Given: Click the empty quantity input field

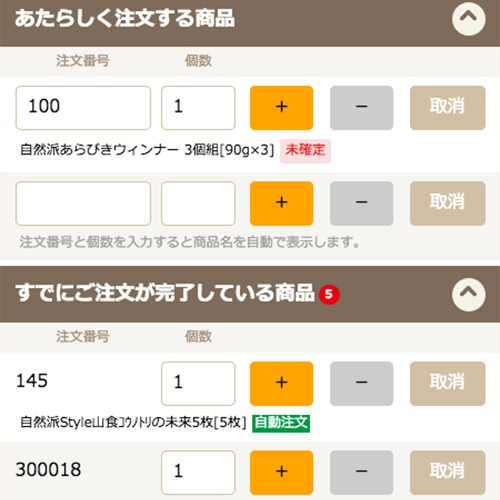Looking at the screenshot, I should (198, 203).
